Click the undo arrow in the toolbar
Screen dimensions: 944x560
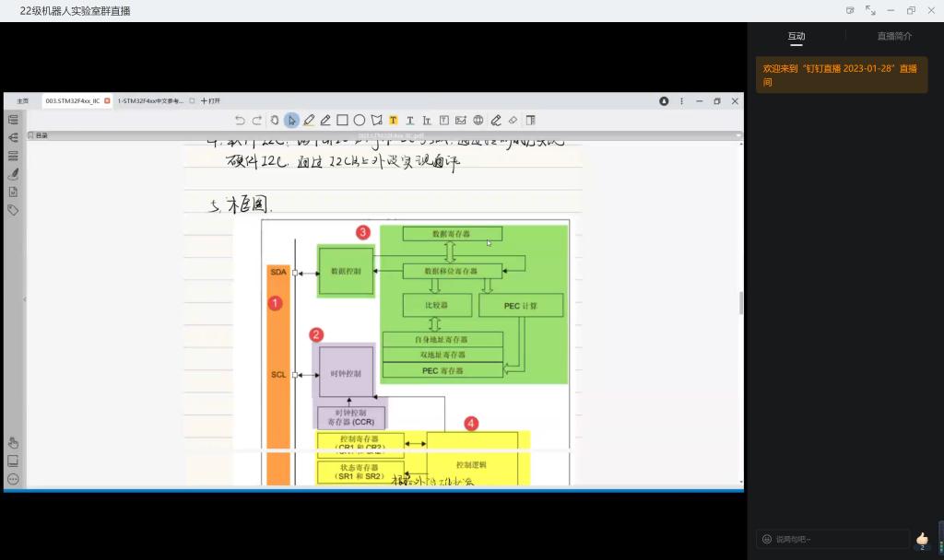point(240,120)
